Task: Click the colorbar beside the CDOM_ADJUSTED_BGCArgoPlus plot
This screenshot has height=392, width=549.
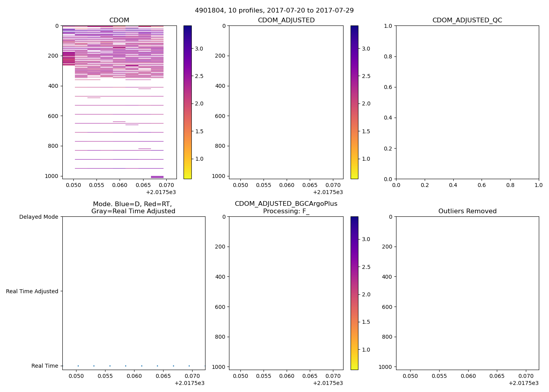Action: coord(354,293)
